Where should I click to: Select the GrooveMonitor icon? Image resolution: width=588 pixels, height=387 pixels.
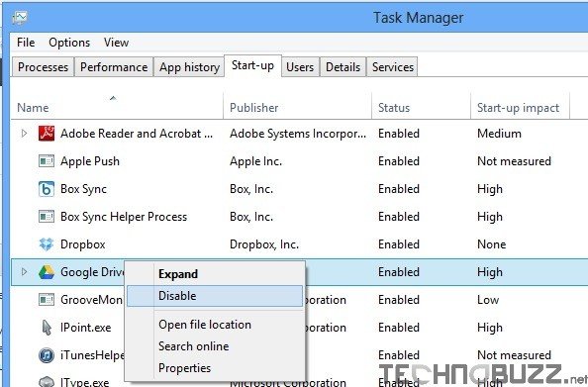(47, 300)
